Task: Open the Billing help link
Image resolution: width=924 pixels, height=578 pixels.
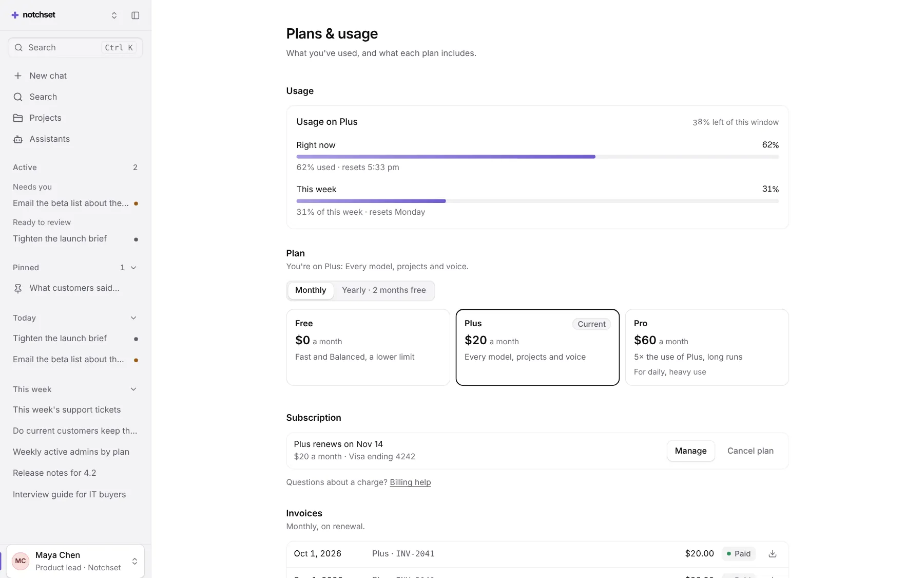Action: [410, 482]
